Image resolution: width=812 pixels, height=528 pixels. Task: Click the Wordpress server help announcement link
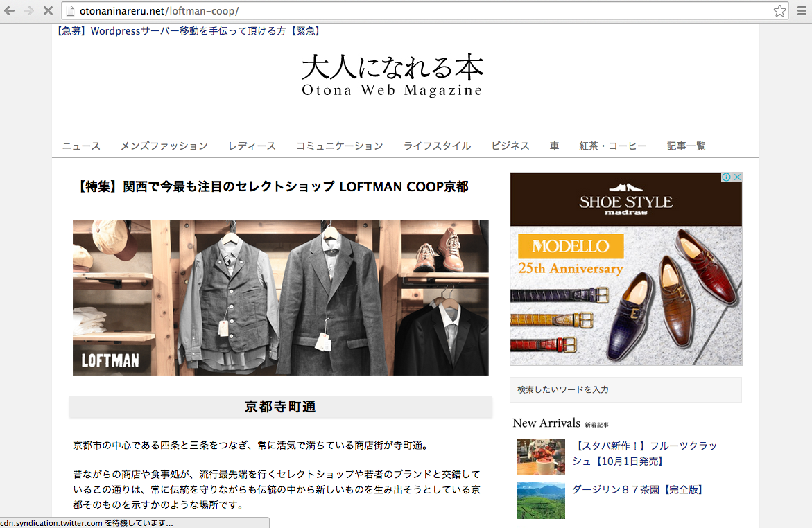click(x=187, y=31)
